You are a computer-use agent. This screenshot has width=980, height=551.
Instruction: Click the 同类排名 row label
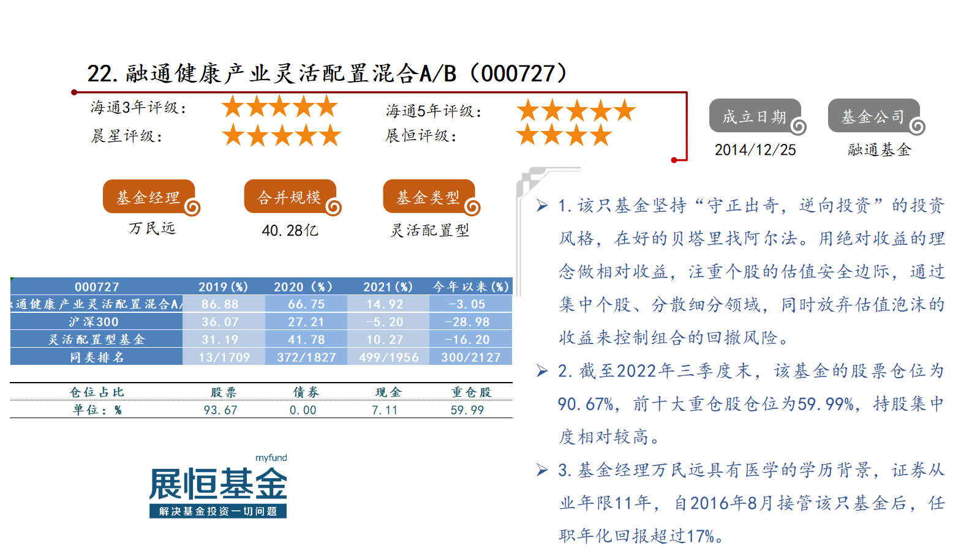pyautogui.click(x=97, y=357)
